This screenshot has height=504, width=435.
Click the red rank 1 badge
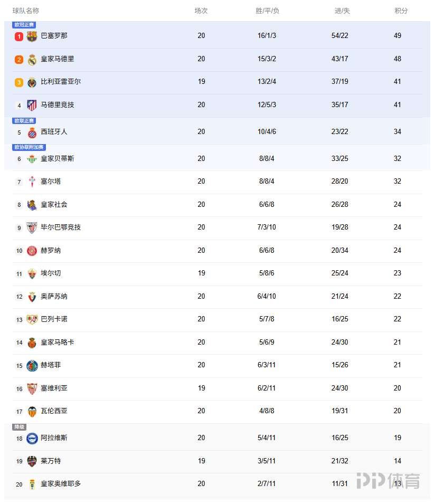coord(19,36)
